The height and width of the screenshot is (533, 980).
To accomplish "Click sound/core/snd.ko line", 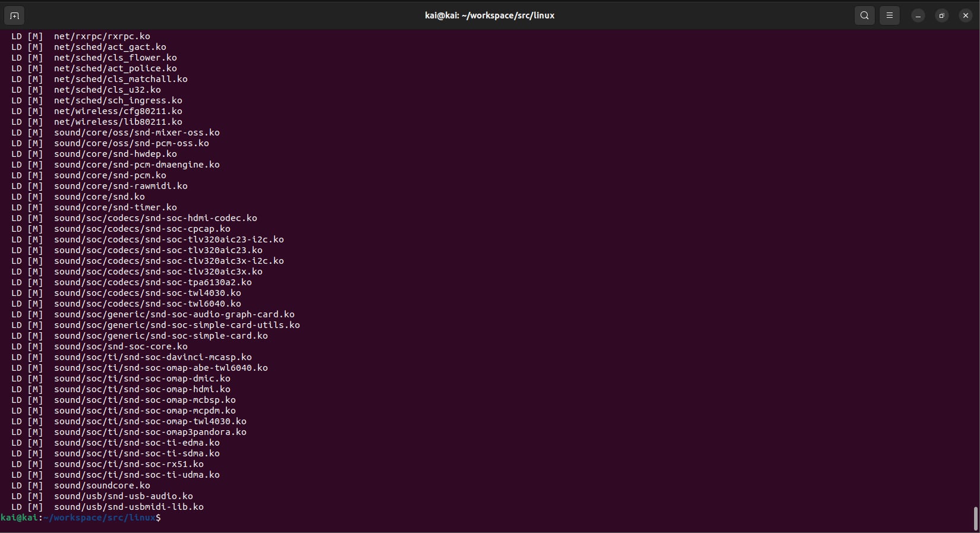I will 78,197.
